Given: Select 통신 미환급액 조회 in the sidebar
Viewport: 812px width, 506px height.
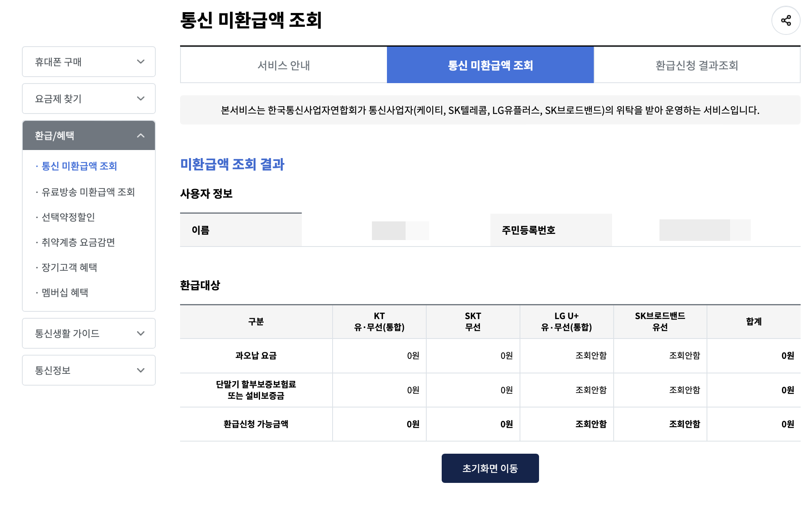Looking at the screenshot, I should (x=77, y=166).
